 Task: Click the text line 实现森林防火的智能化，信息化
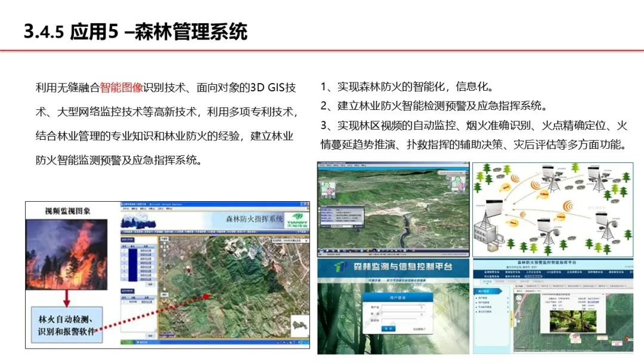coord(415,87)
